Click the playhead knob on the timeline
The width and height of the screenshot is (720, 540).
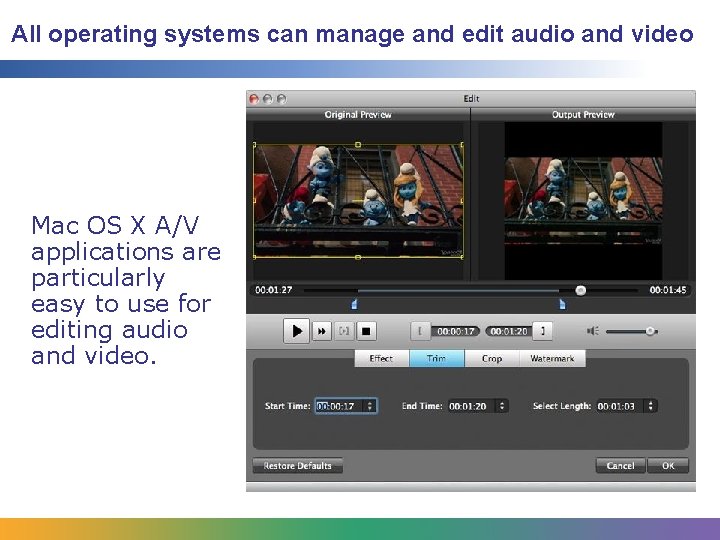(x=581, y=290)
